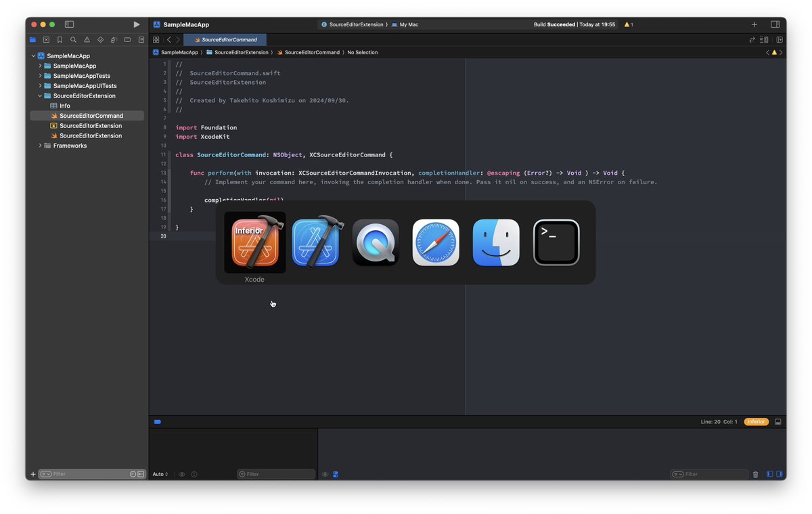The image size is (812, 514).
Task: Toggle the inspector panel
Action: tap(775, 24)
